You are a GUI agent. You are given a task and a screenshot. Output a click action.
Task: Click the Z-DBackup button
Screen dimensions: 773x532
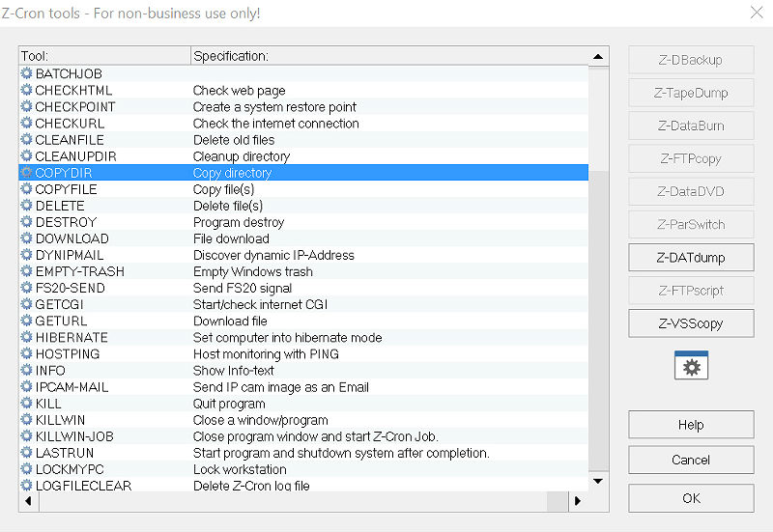(x=691, y=60)
